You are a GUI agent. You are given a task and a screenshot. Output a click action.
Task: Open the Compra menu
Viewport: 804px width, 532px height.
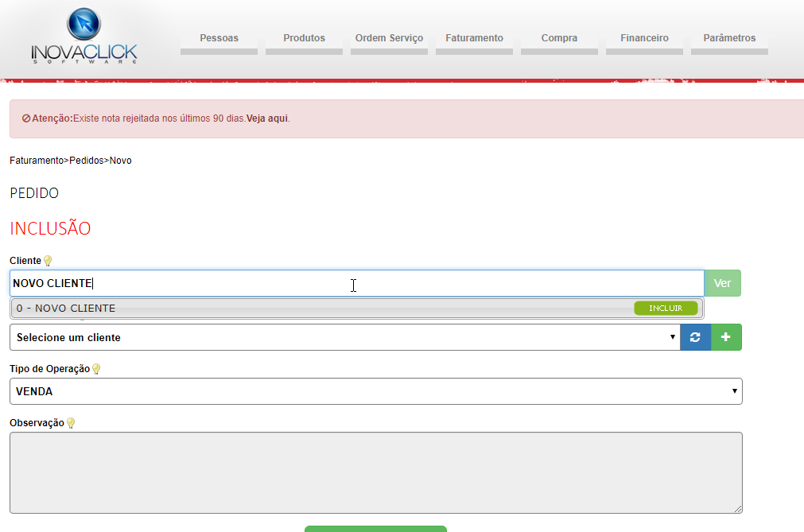click(559, 38)
